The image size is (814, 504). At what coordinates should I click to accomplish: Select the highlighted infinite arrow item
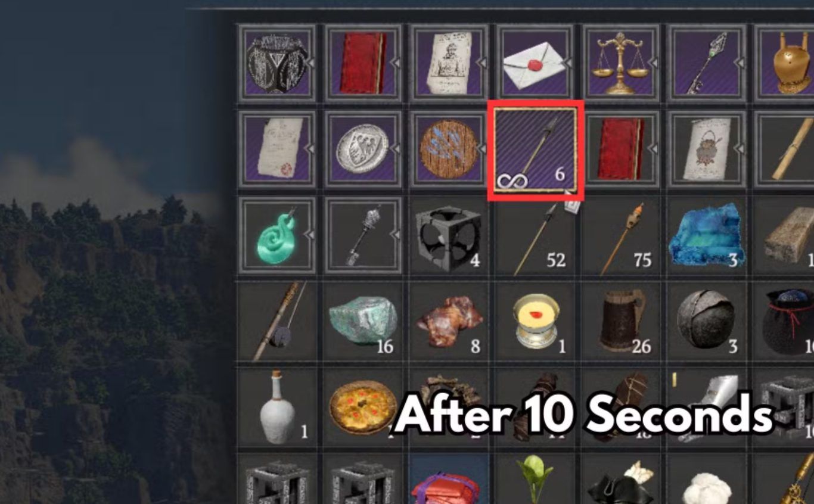pyautogui.click(x=535, y=150)
